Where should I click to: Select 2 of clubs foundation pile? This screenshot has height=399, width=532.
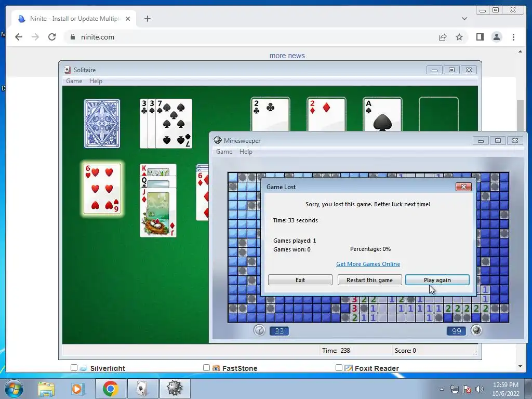(270, 114)
